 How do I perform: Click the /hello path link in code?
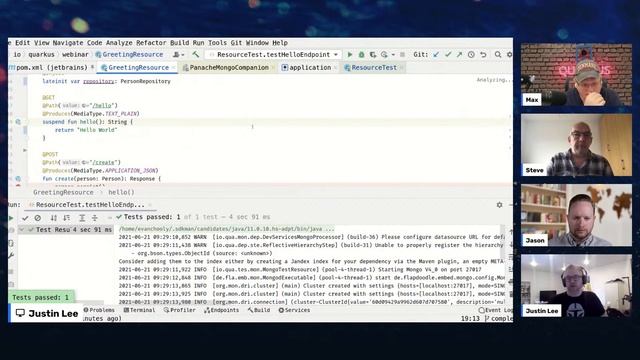pyautogui.click(x=102, y=105)
